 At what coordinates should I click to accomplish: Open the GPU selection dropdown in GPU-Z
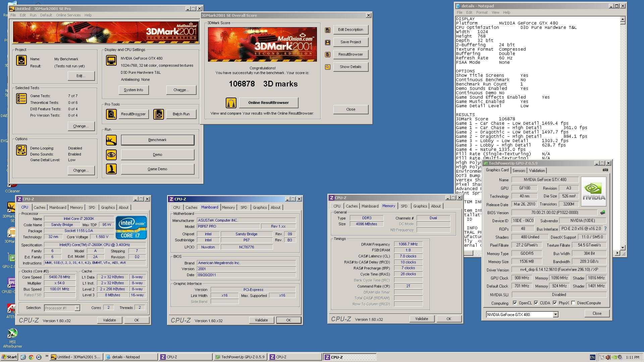pyautogui.click(x=555, y=314)
